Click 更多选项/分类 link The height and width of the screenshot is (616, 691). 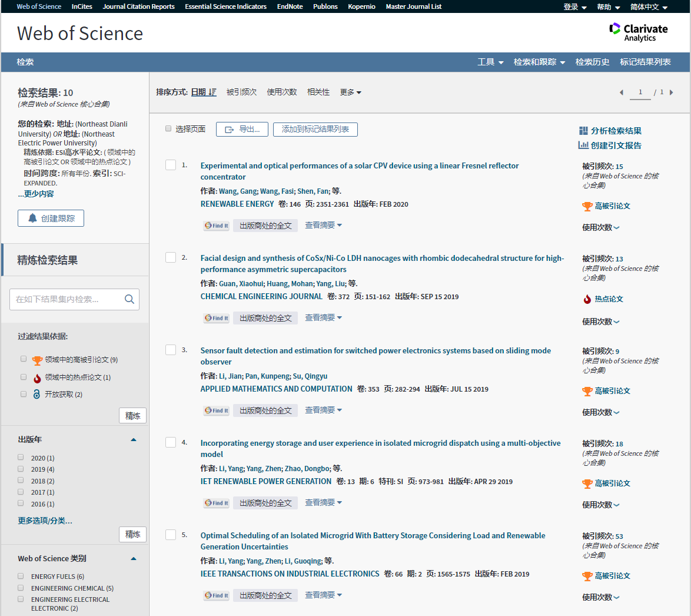click(45, 521)
